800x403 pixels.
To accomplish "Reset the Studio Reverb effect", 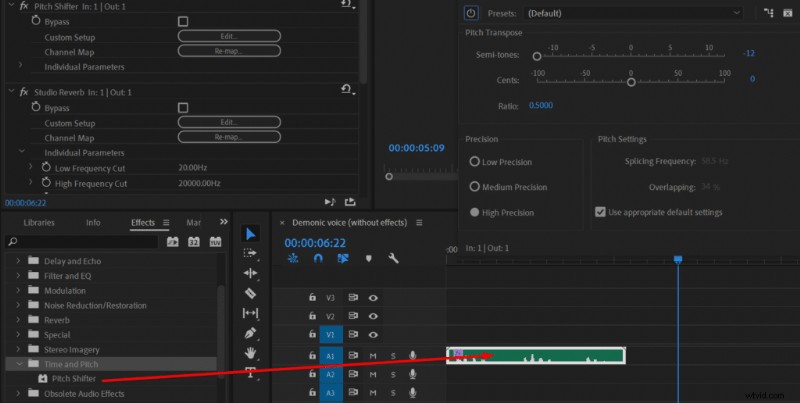I will pos(348,90).
